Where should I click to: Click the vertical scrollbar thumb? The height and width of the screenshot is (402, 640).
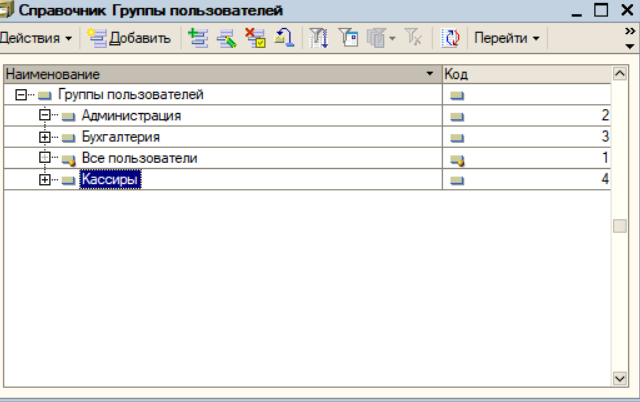click(620, 226)
